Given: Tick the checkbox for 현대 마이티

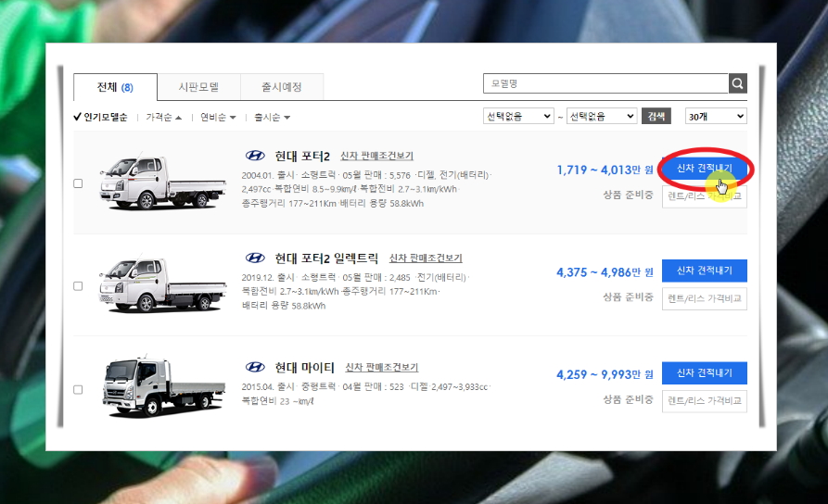Looking at the screenshot, I should (78, 389).
